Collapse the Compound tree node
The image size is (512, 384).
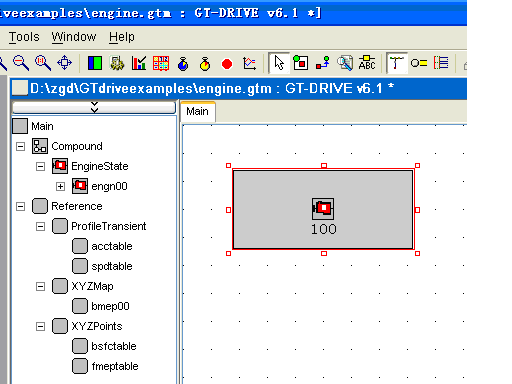pyautogui.click(x=20, y=146)
